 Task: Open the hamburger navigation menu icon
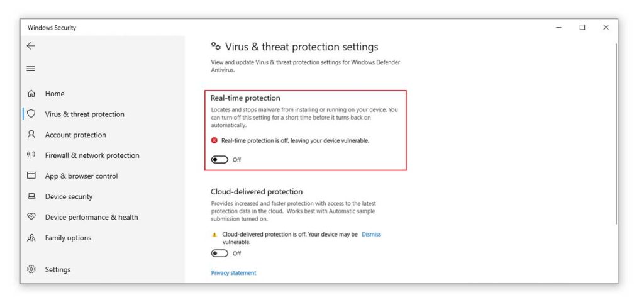click(x=31, y=69)
